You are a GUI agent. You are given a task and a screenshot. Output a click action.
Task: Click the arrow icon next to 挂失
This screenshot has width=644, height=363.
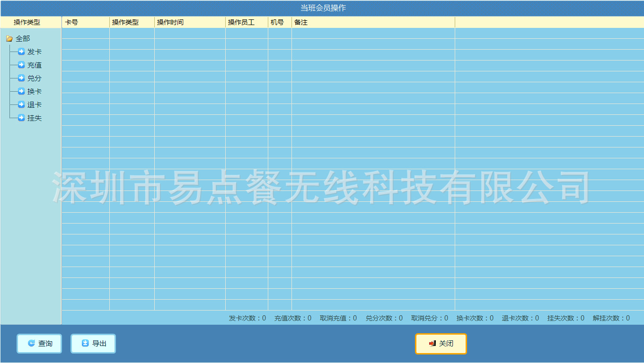[x=21, y=118]
